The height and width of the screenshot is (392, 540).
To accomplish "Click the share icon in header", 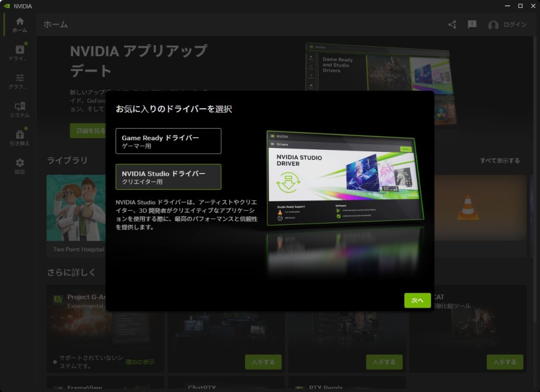I will tap(452, 25).
